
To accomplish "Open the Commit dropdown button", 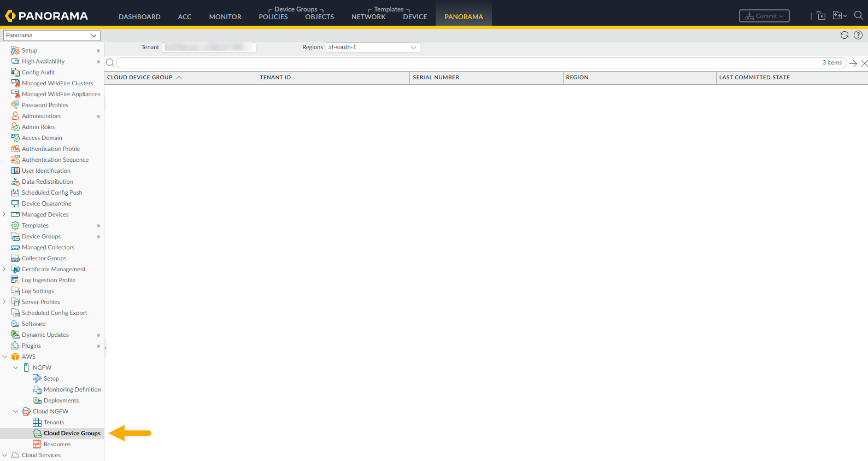I will pyautogui.click(x=764, y=16).
